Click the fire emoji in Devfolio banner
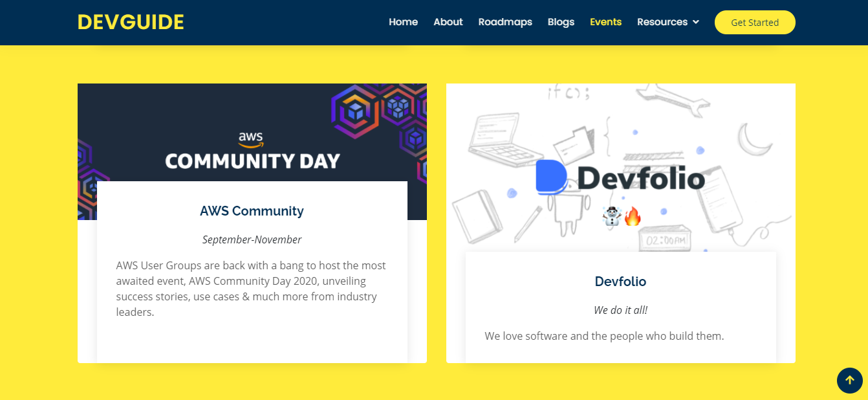The image size is (868, 400). click(632, 216)
